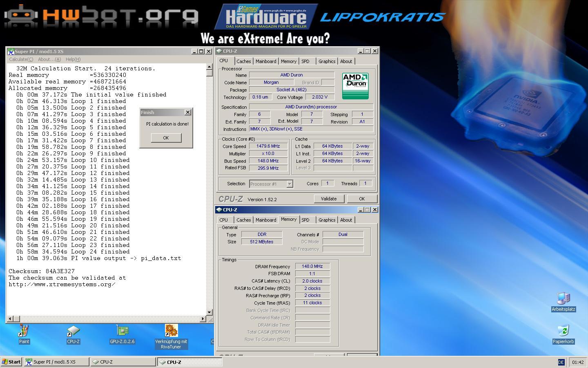Click the Core Speed 1479.6 MHz field
This screenshot has height=368, width=588.
click(268, 146)
